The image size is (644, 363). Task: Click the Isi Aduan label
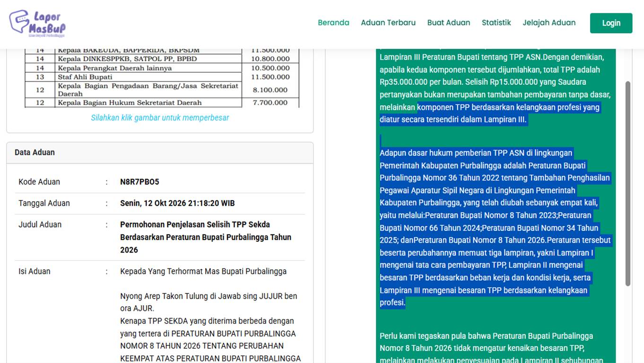34,271
